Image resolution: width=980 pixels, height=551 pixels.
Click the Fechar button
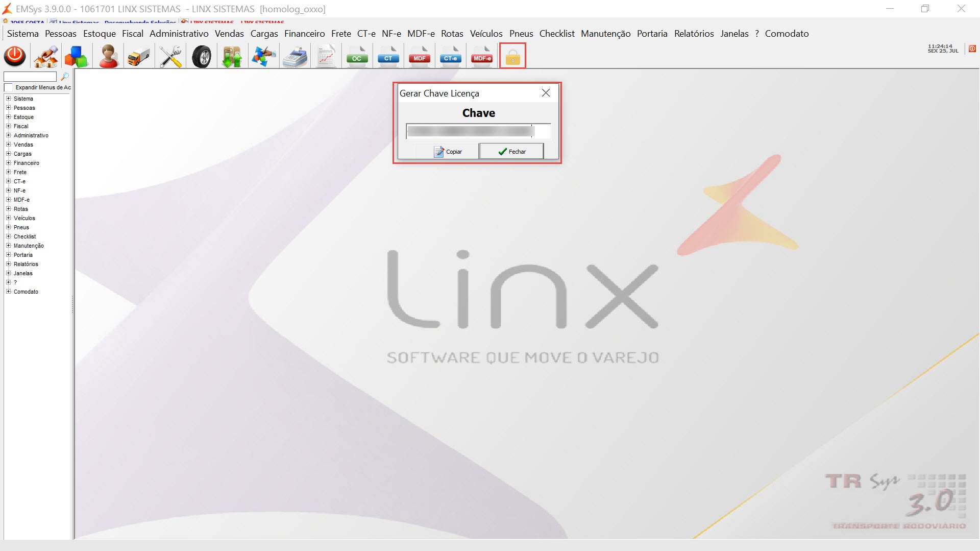tap(511, 152)
